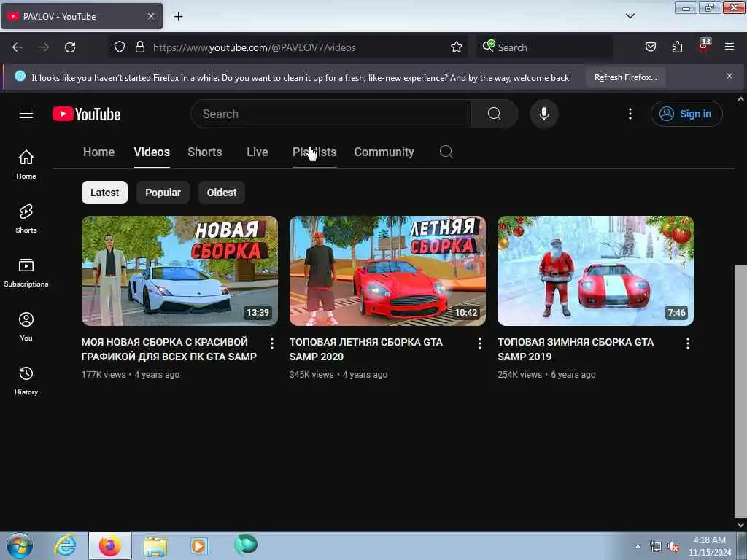Image resolution: width=747 pixels, height=560 pixels.
Task: Go to Home in YouTube sidebar
Action: pos(26,164)
